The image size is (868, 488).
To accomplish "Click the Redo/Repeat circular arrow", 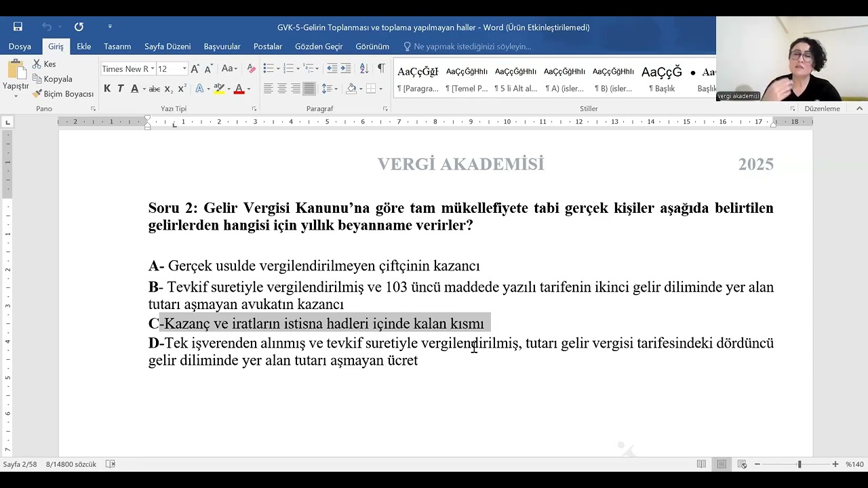I will pos(79,27).
